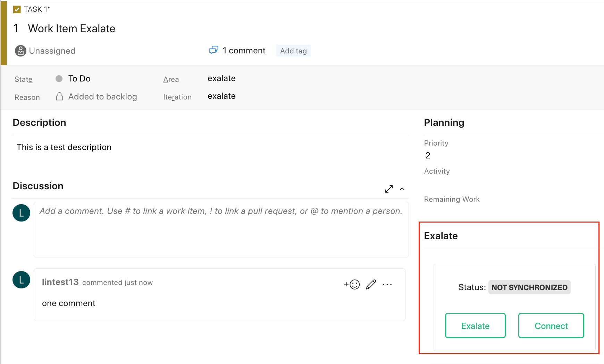Screen dimensions: 604x364
Task: Open the Iteration field set to exalate
Action: click(221, 96)
